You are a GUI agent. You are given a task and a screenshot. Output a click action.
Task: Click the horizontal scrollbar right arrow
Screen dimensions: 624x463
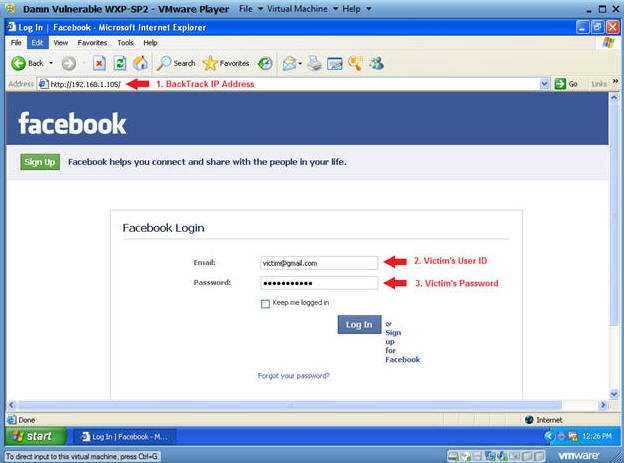tap(603, 405)
